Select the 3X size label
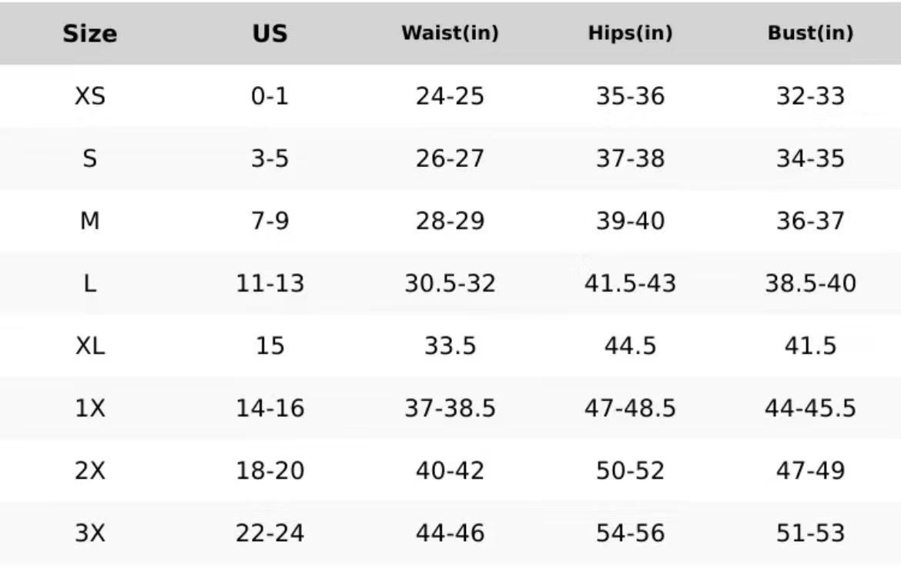The height and width of the screenshot is (588, 901). tap(90, 533)
